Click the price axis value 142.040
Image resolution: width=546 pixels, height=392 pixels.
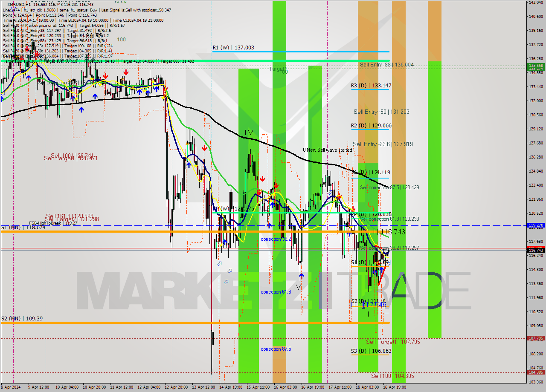536,3
